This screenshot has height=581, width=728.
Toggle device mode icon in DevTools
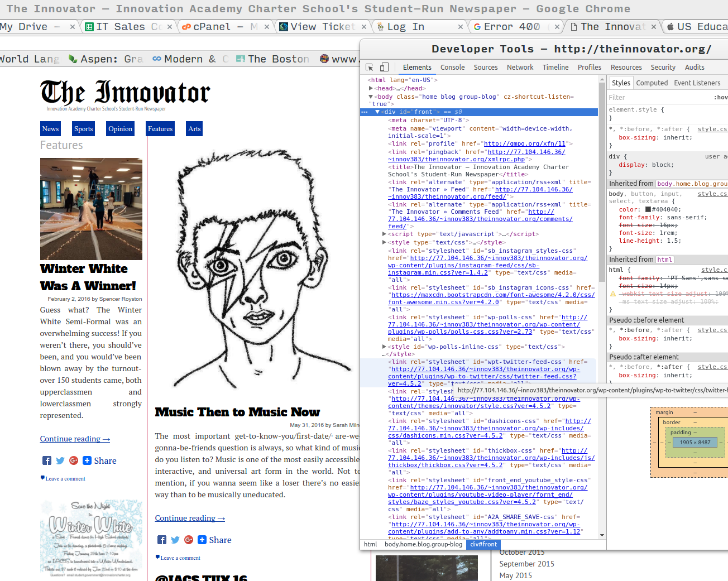[384, 67]
